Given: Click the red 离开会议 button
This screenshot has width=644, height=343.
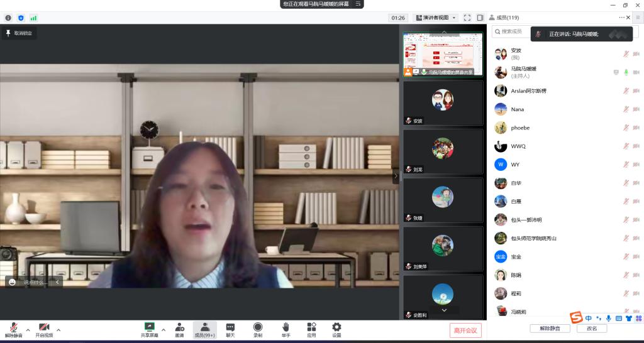Looking at the screenshot, I should 466,330.
